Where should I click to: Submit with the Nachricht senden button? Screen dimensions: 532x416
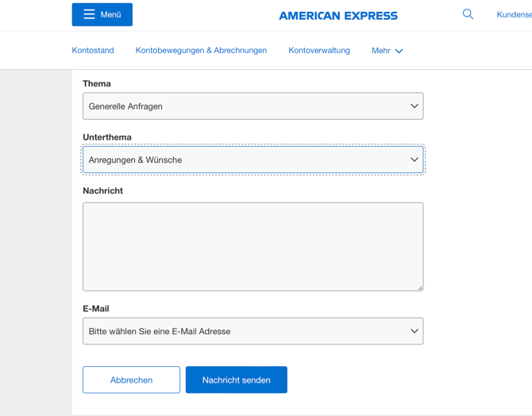[236, 379]
